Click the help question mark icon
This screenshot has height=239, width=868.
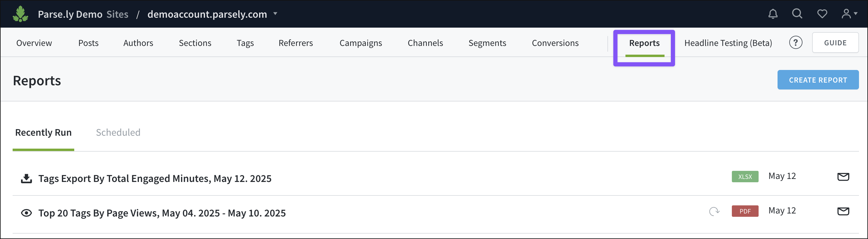pos(796,43)
